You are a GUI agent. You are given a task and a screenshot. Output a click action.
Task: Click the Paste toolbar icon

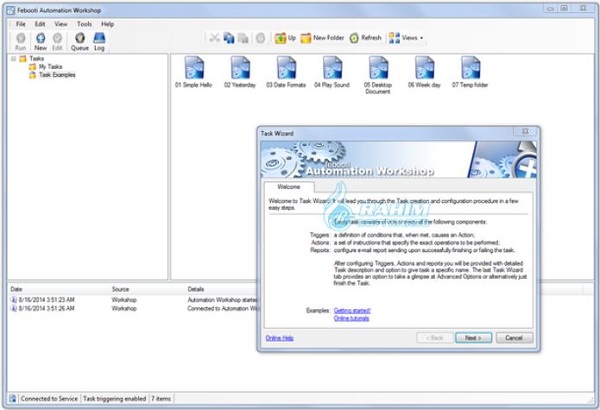[x=243, y=38]
